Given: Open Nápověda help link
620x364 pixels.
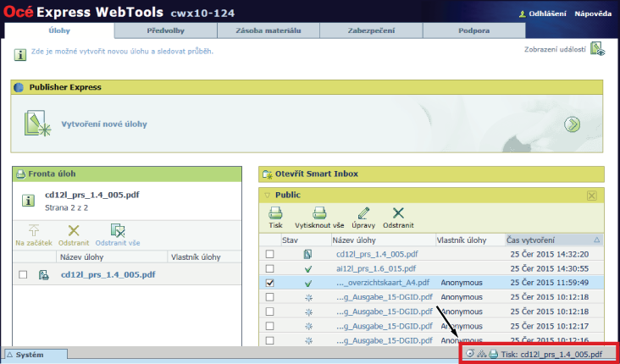Looking at the screenshot, I should click(x=593, y=14).
